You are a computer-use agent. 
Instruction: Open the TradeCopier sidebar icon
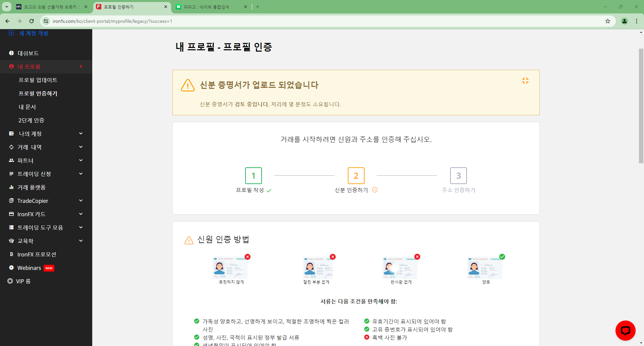tap(11, 200)
